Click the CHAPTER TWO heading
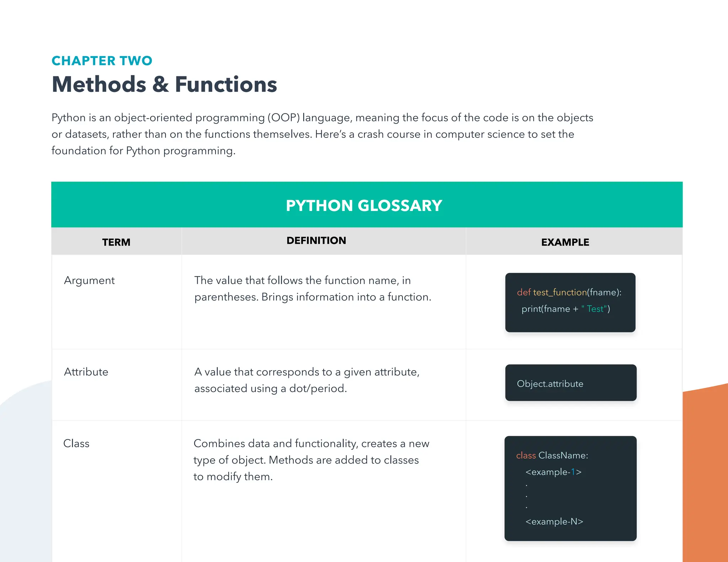728x562 pixels. click(102, 61)
